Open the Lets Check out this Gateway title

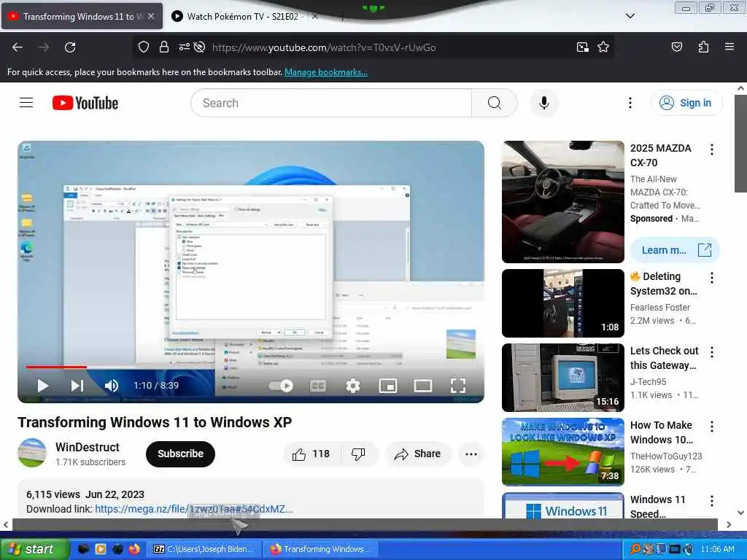coord(664,358)
